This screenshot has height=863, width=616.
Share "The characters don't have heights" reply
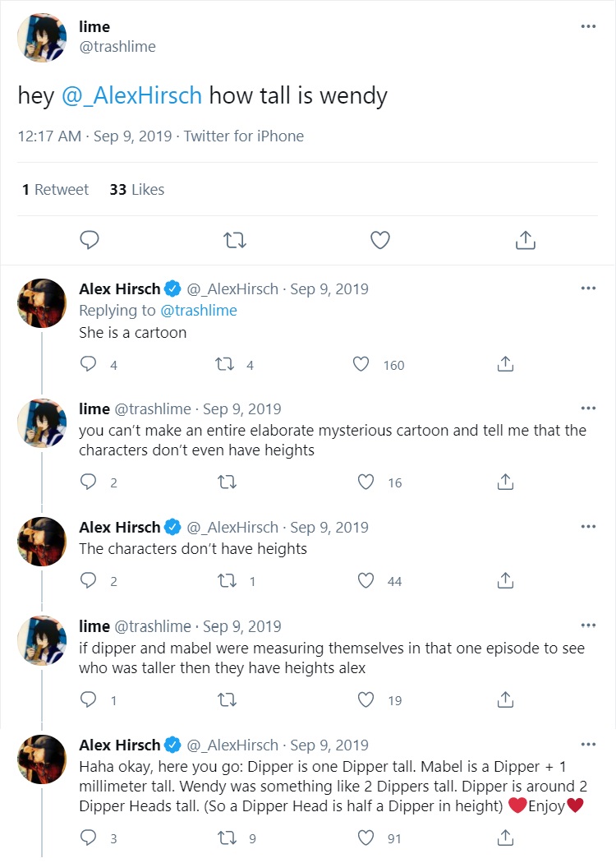pyautogui.click(x=506, y=580)
